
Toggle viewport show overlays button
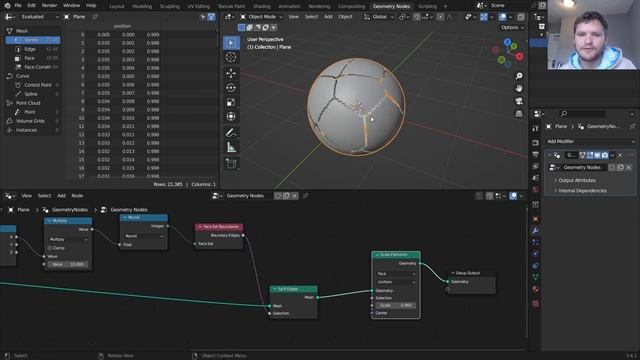(x=503, y=17)
